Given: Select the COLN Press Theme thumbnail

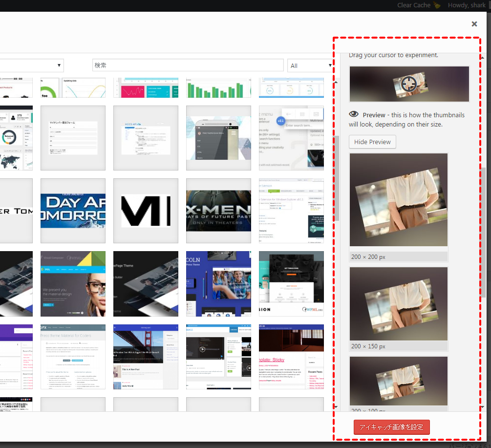Looking at the screenshot, I should point(218,284).
